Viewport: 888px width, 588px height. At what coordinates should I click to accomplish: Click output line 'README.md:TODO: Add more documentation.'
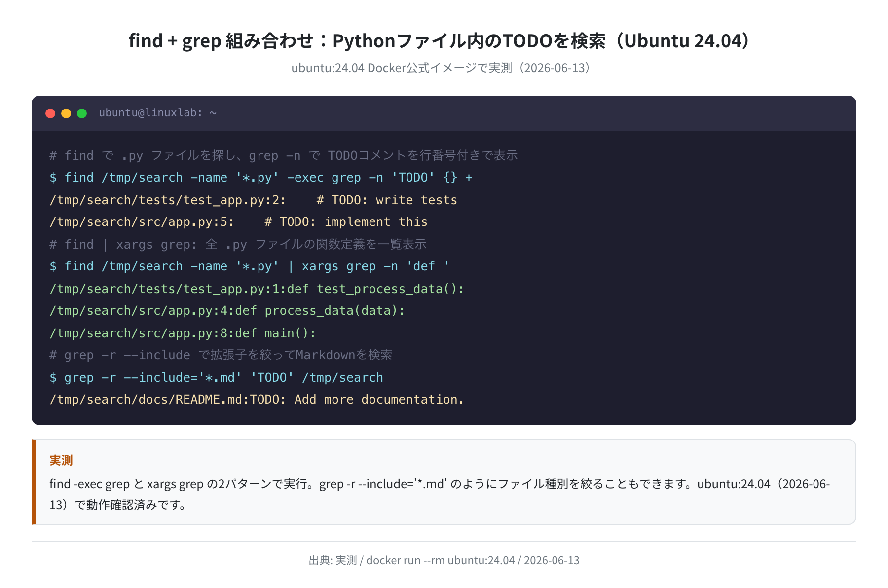[x=257, y=400]
